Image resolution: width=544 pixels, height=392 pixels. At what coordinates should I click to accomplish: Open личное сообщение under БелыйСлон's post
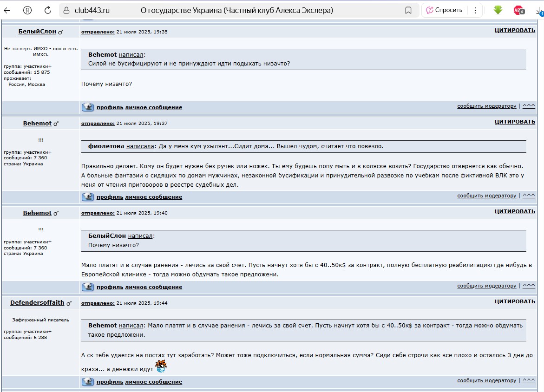pos(154,107)
